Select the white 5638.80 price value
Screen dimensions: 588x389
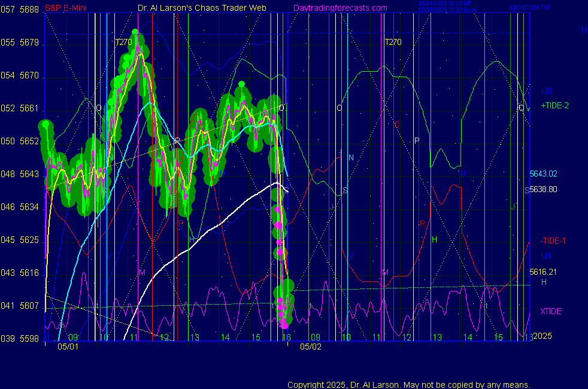point(544,189)
